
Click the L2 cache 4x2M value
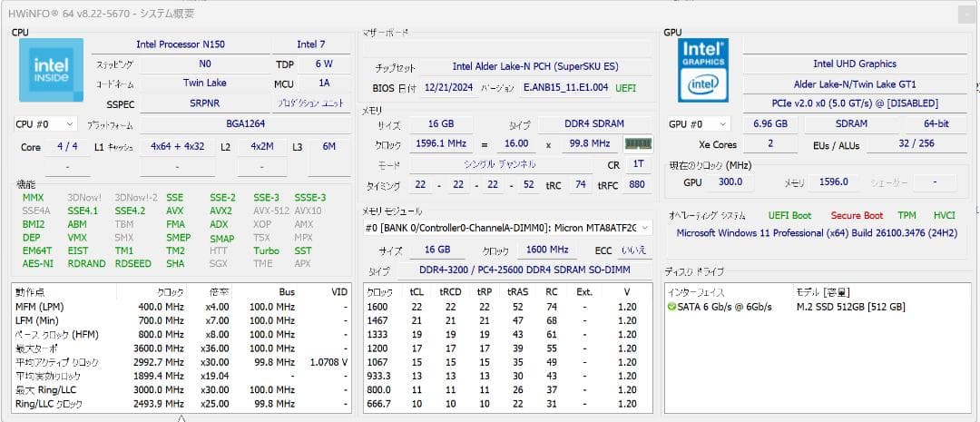point(261,147)
